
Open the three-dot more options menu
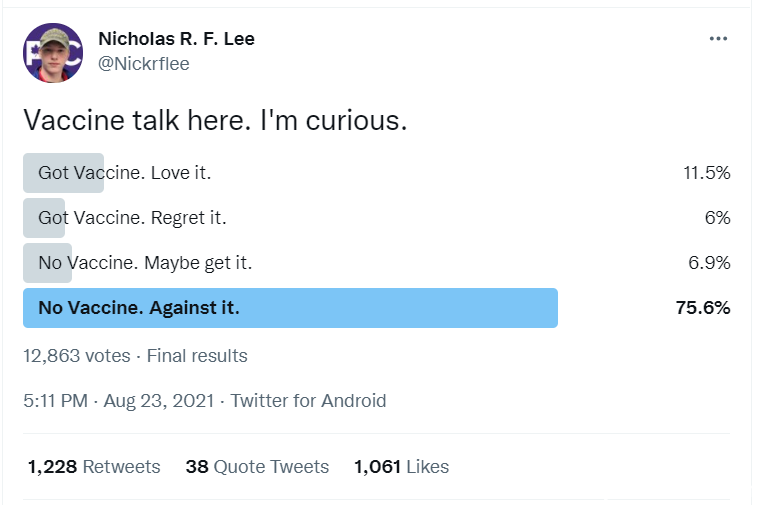[x=718, y=39]
